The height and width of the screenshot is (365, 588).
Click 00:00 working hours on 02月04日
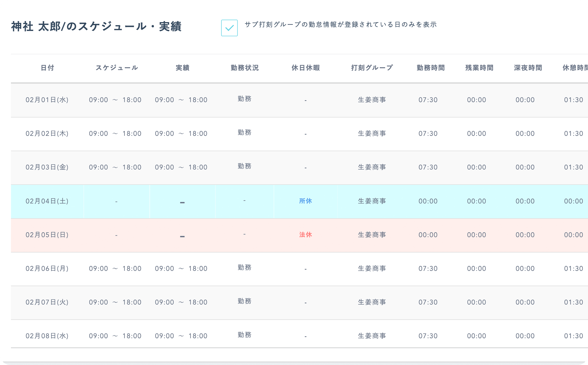coord(428,201)
